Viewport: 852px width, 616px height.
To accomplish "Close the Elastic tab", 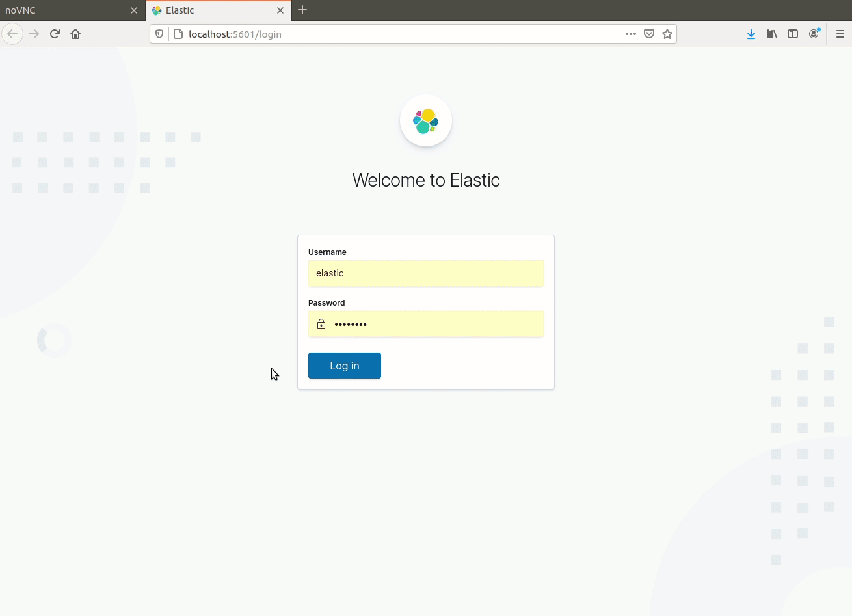I will point(280,10).
